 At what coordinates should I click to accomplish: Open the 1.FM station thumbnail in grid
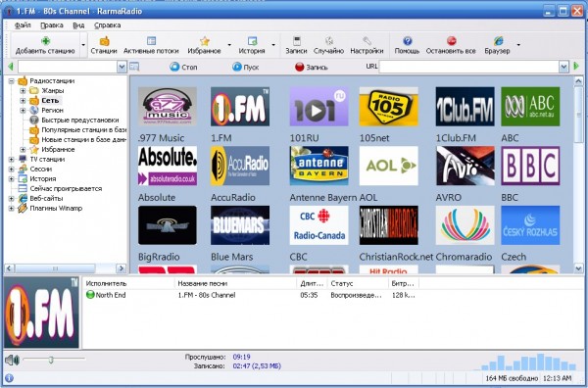pos(240,107)
